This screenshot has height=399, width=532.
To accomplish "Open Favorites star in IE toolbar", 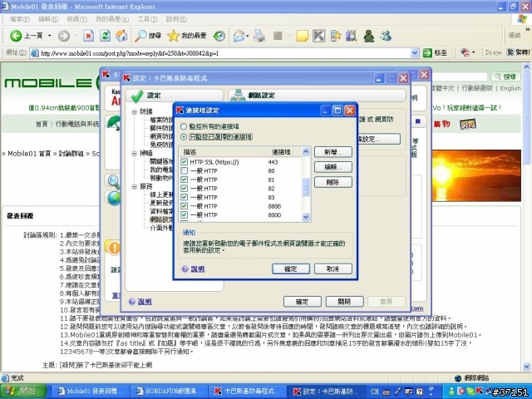I will [x=173, y=36].
